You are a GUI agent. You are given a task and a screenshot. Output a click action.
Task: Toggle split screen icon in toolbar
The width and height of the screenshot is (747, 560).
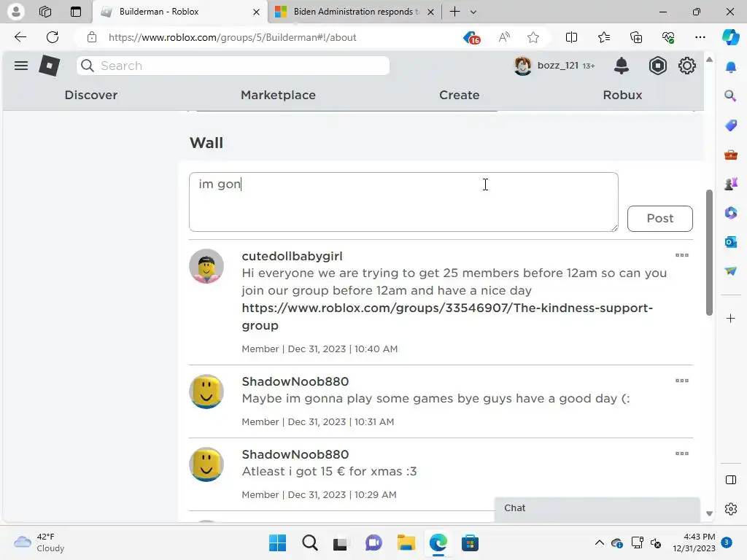[x=571, y=37]
